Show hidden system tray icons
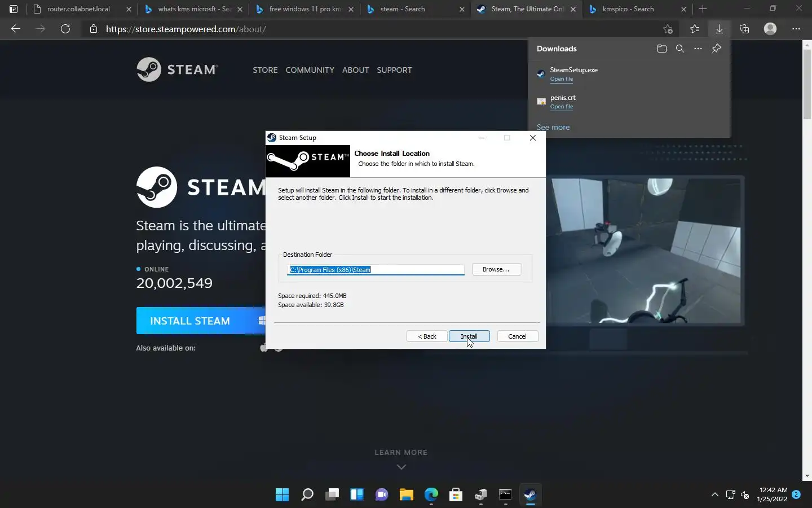This screenshot has height=508, width=812. [x=714, y=495]
